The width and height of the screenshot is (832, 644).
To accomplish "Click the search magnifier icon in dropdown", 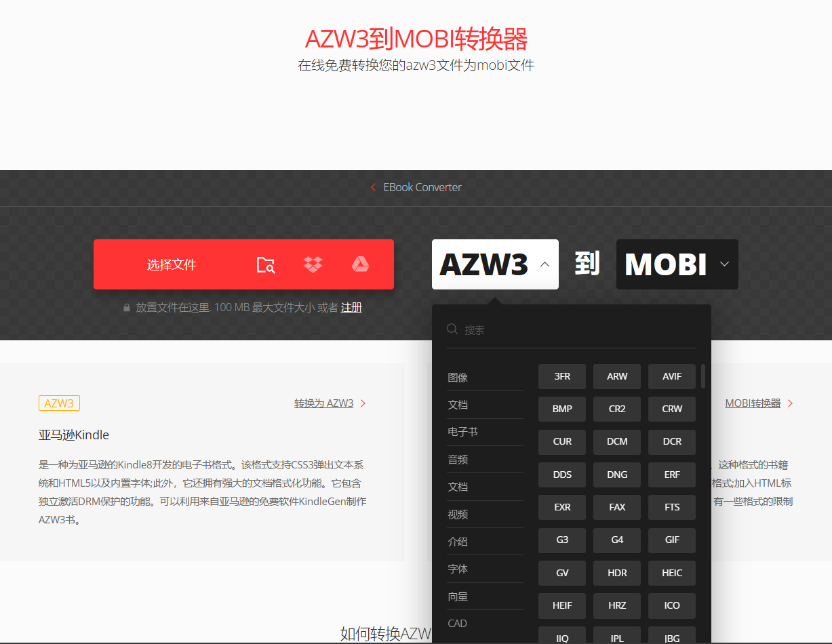I will pyautogui.click(x=452, y=329).
